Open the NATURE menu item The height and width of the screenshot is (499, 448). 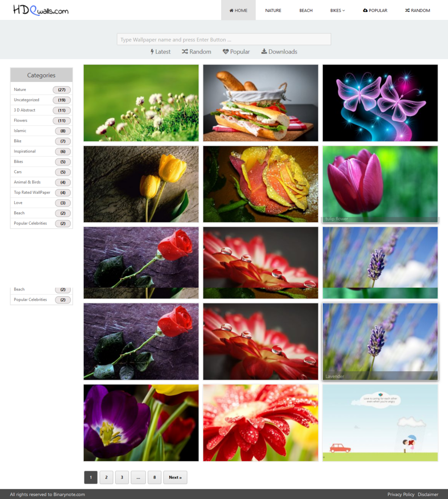[273, 11]
